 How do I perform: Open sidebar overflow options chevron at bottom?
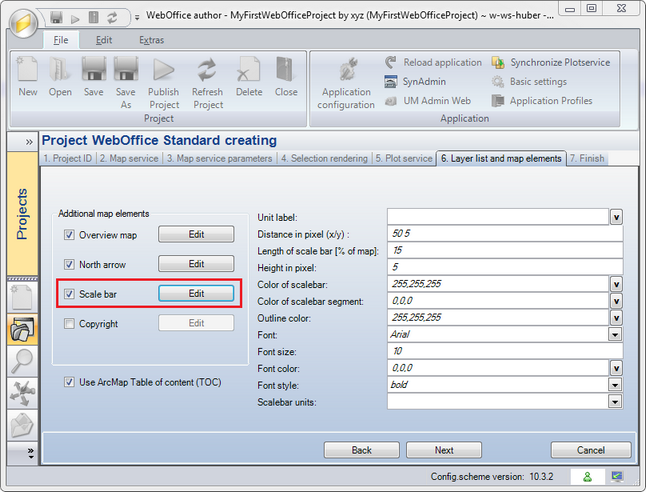(31, 453)
